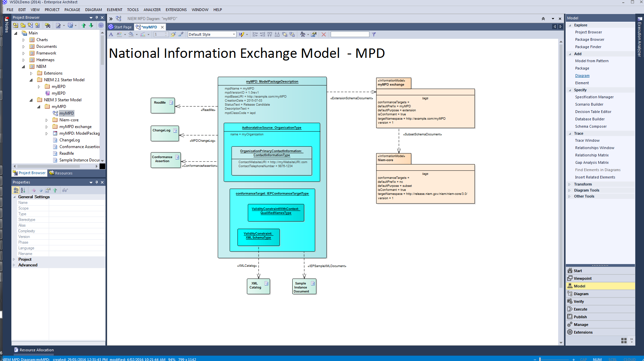Click the Bring to Front layering icon
This screenshot has height=361, width=644.
[285, 34]
